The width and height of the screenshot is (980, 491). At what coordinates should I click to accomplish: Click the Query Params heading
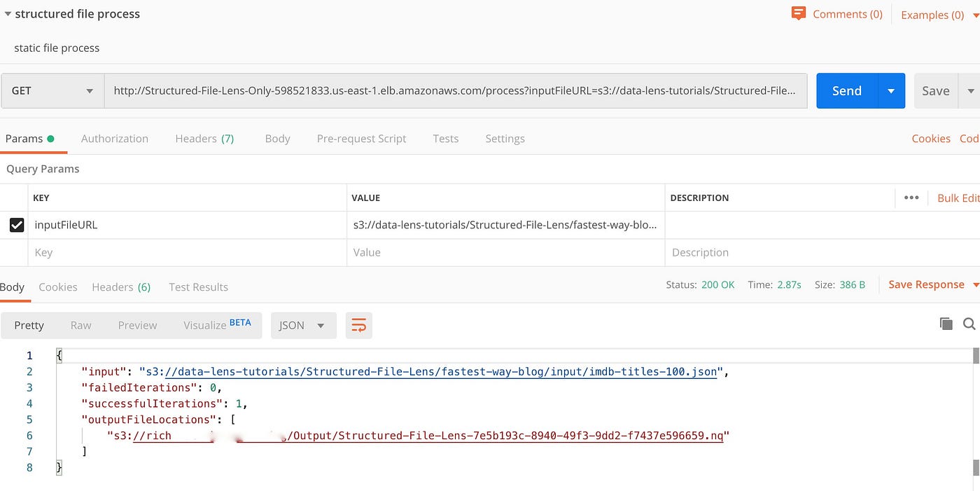(x=43, y=169)
